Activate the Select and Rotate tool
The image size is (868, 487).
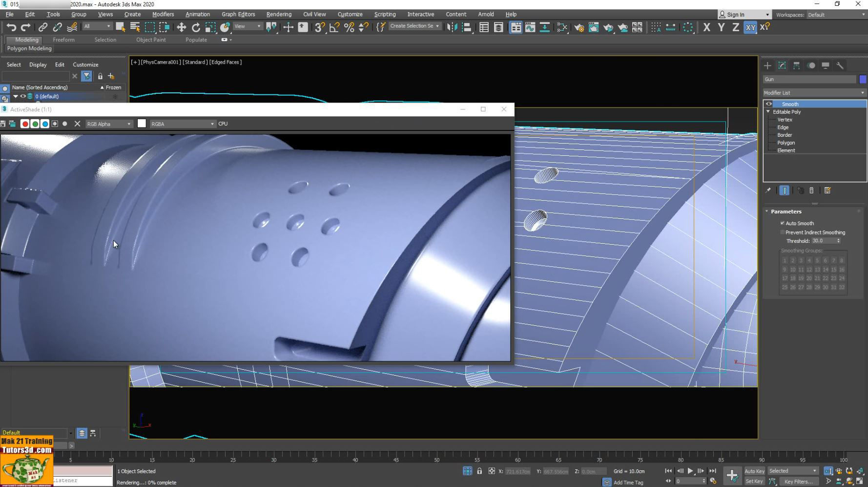pyautogui.click(x=195, y=27)
